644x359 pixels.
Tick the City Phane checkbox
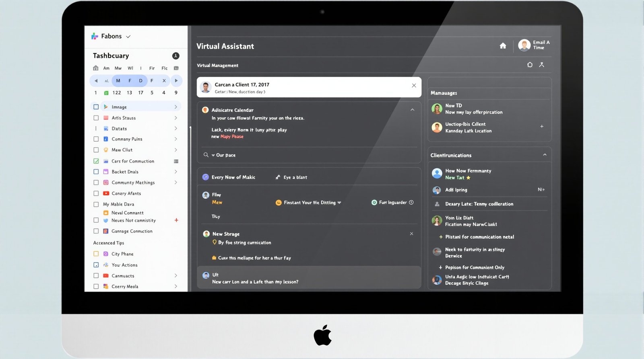tap(96, 254)
